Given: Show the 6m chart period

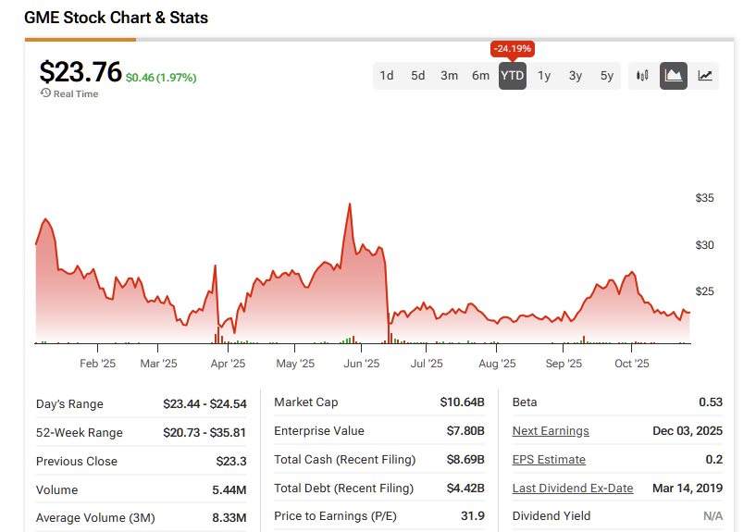Looking at the screenshot, I should click(x=481, y=76).
